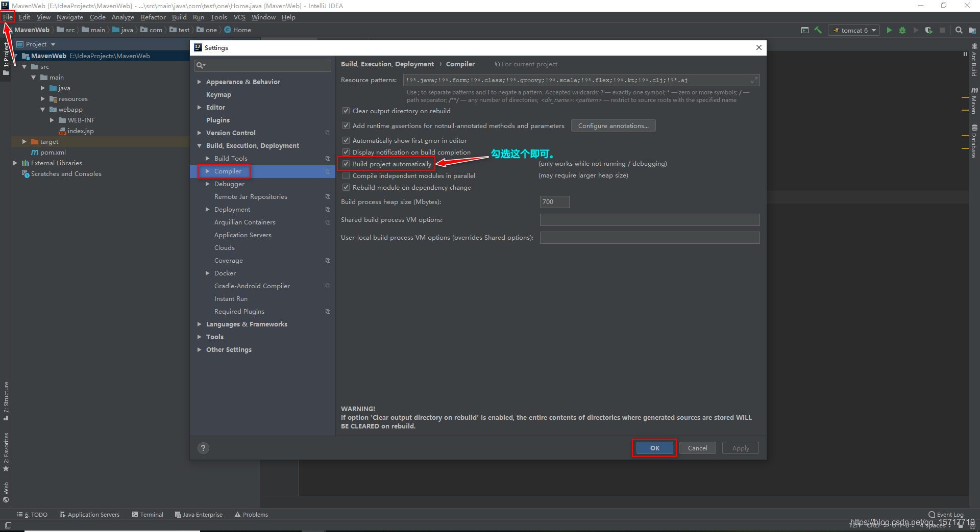Toggle Automatically show first error in editor
The width and height of the screenshot is (980, 532).
click(346, 141)
